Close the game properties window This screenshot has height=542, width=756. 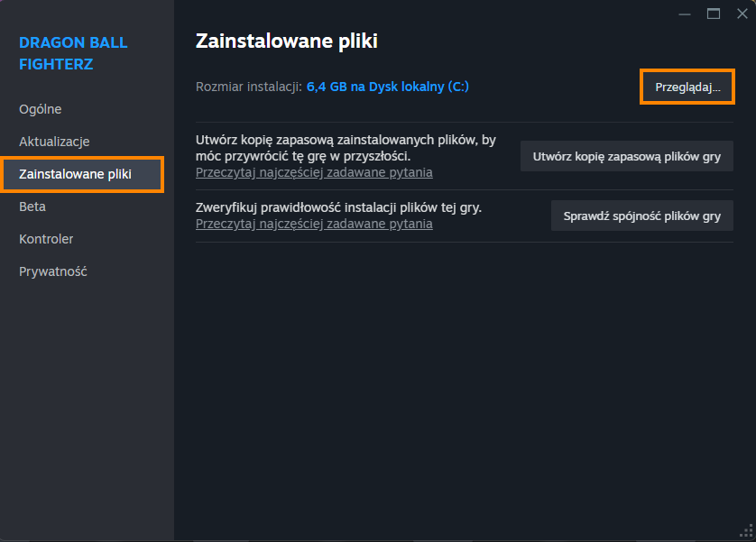point(742,14)
